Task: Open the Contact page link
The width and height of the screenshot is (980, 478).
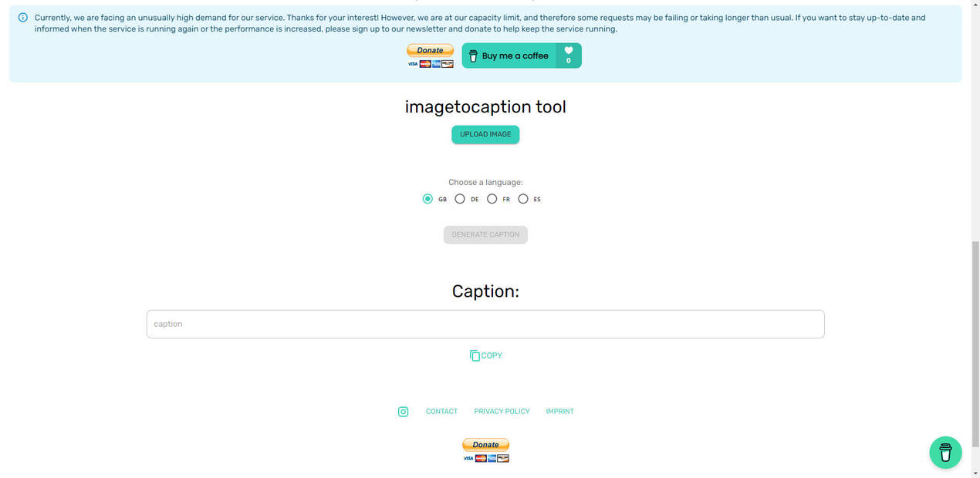Action: [x=441, y=411]
